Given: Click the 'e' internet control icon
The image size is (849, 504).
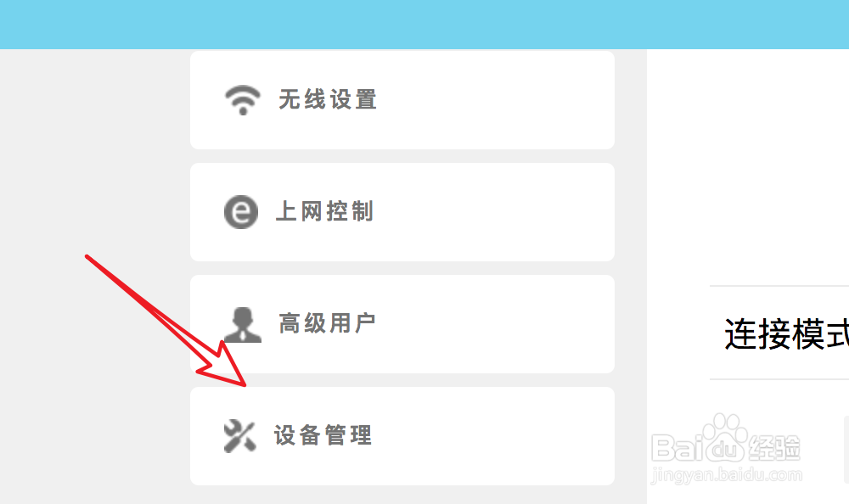Looking at the screenshot, I should (241, 211).
